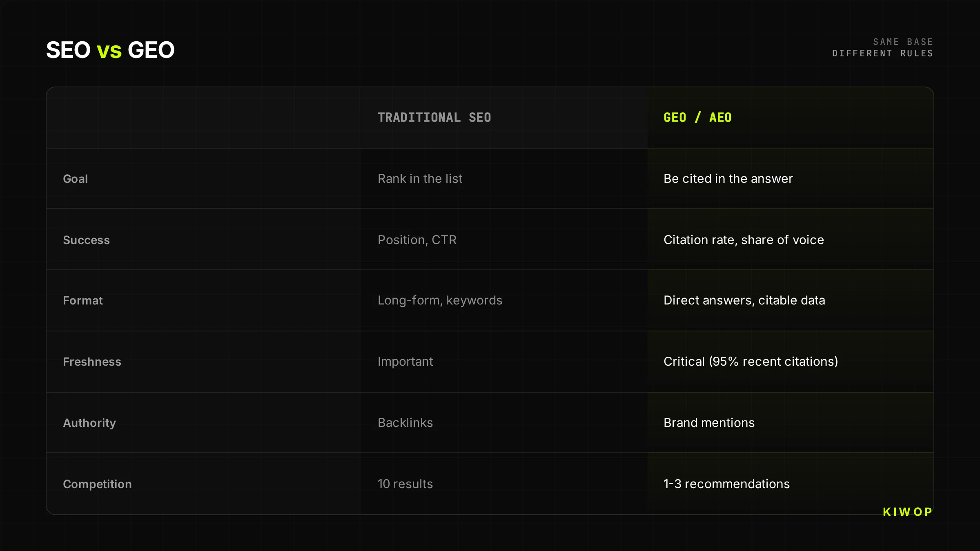Click 'Critical (95% recent citations)' text
The image size is (980, 551).
pos(751,361)
